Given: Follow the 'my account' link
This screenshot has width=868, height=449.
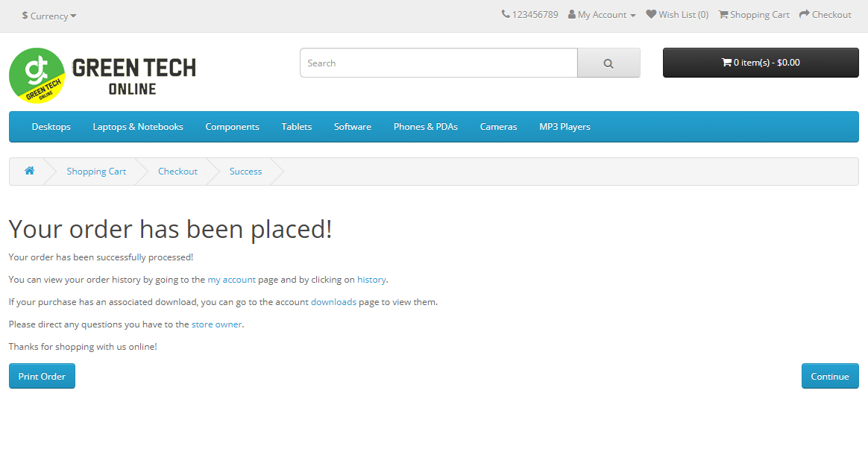Looking at the screenshot, I should pos(231,280).
